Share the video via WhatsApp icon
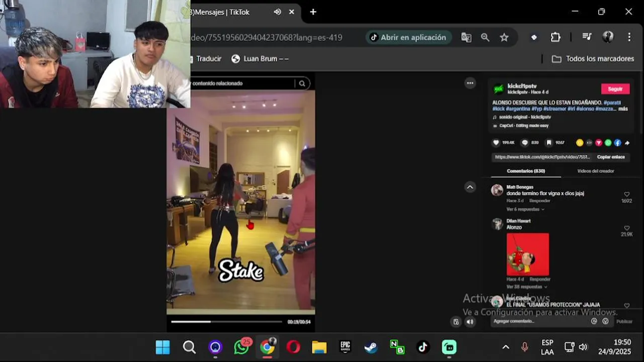 tap(608, 143)
